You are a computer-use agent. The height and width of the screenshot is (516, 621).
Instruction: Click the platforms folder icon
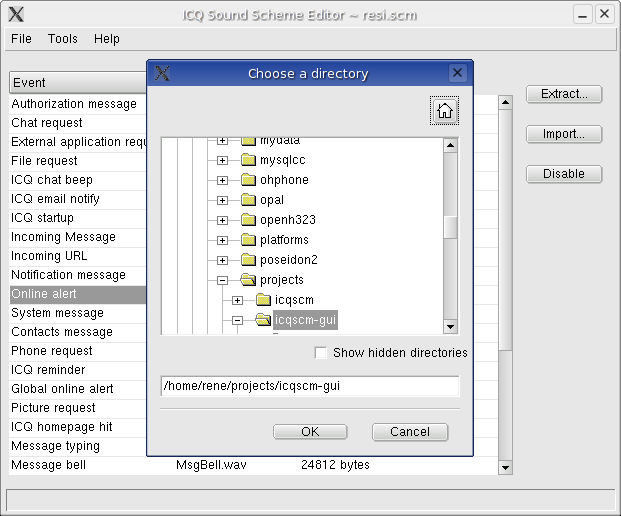pyautogui.click(x=248, y=240)
